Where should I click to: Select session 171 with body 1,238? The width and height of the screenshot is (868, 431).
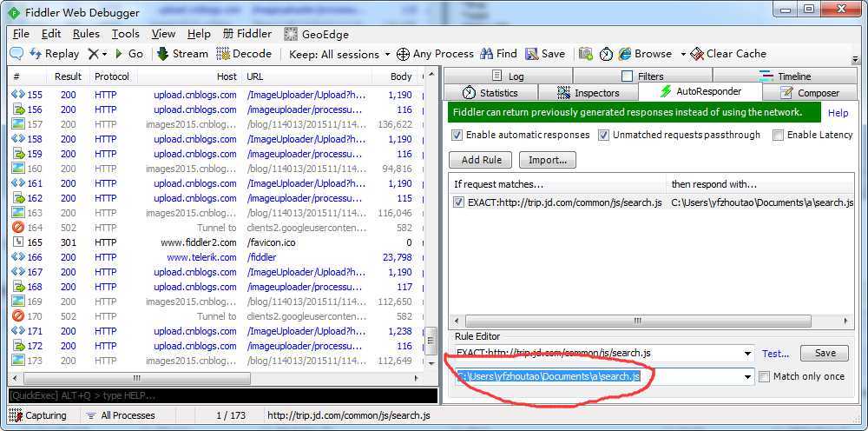[x=216, y=331]
